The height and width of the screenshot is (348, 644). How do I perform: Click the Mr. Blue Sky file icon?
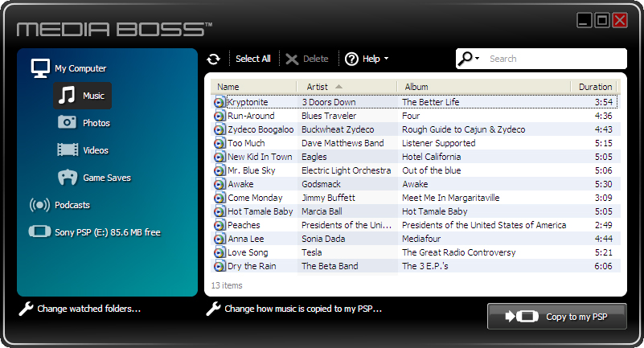coord(219,170)
